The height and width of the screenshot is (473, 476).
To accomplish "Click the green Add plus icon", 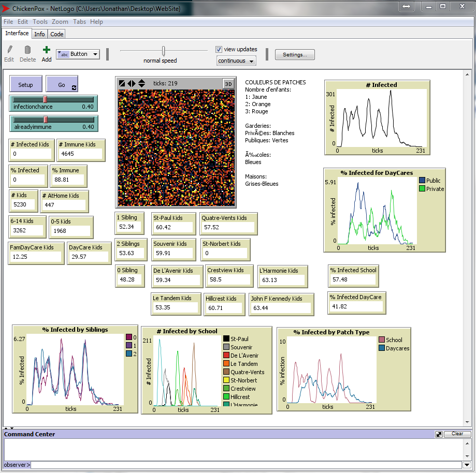I will click(47, 50).
